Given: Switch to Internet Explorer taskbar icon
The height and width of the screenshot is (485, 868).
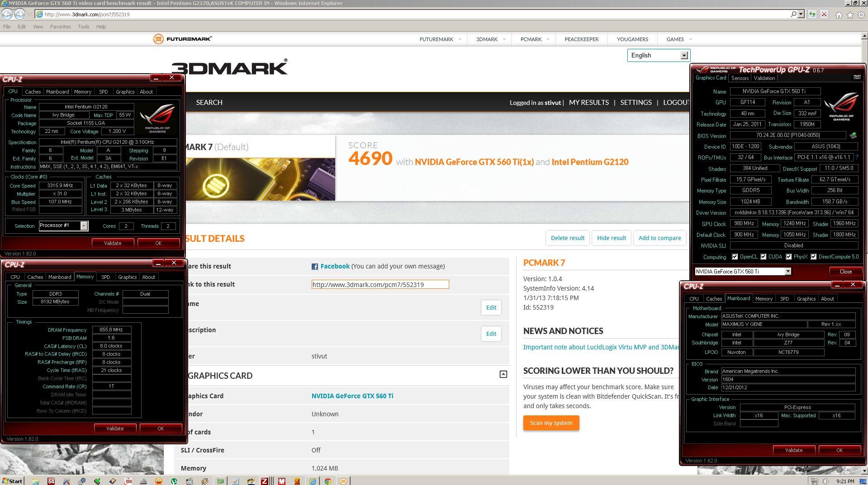Looking at the screenshot, I should click(313, 481).
